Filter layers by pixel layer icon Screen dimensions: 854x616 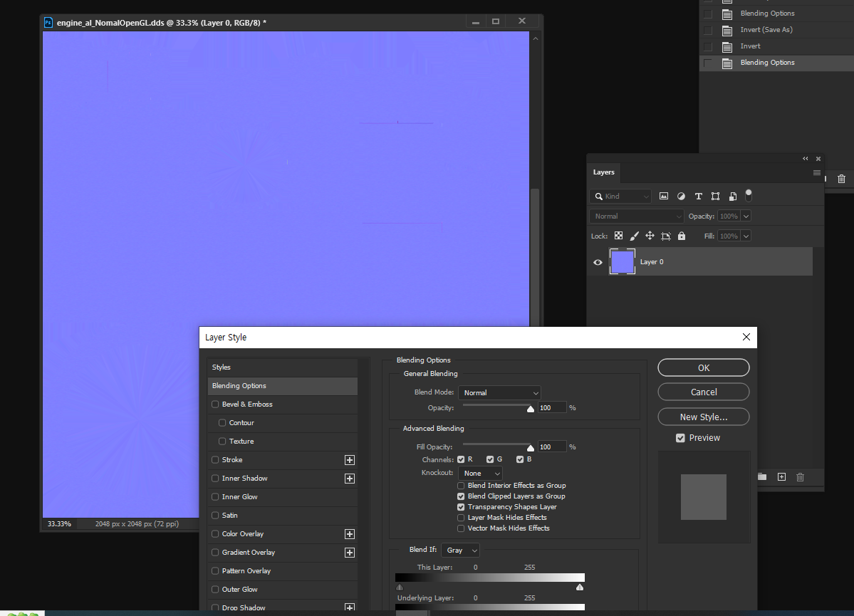[663, 196]
